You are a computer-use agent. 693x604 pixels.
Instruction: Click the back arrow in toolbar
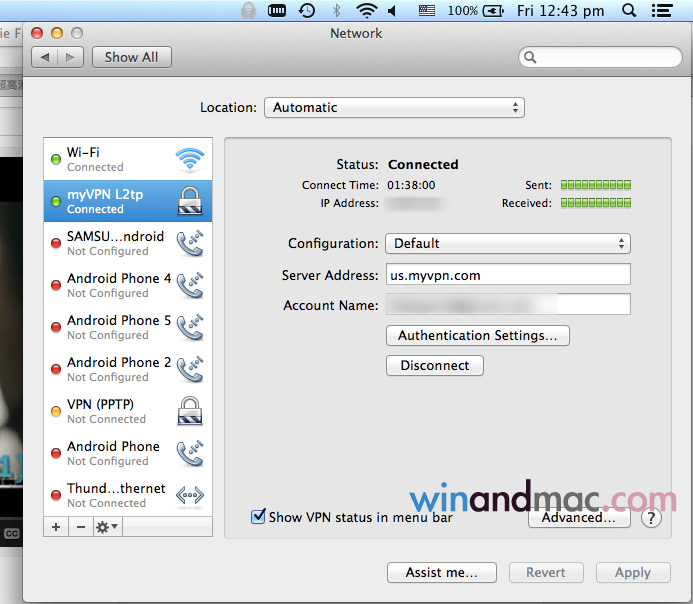pyautogui.click(x=45, y=57)
